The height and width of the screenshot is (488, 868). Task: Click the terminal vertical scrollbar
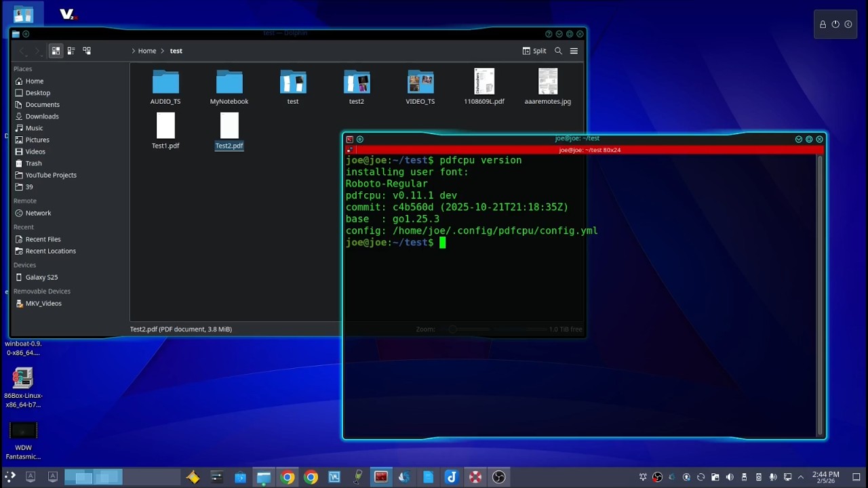point(821,296)
